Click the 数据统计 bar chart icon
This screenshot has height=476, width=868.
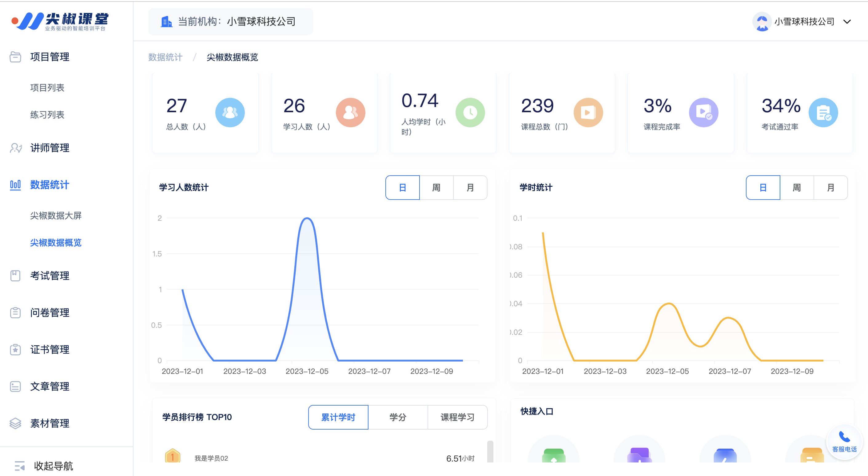point(15,185)
